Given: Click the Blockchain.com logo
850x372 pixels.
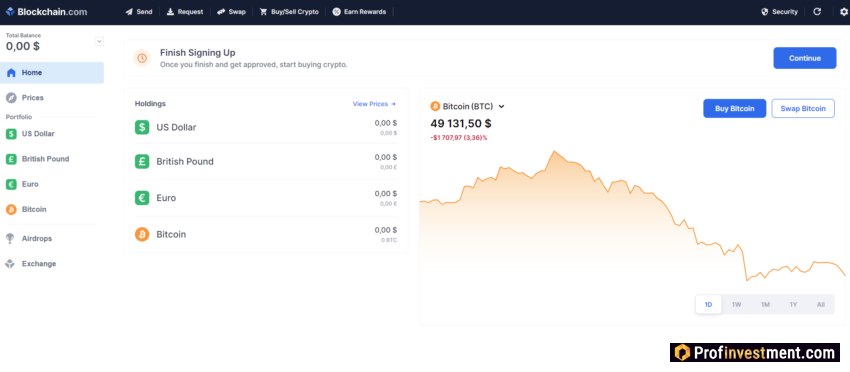Looking at the screenshot, I should pyautogui.click(x=46, y=11).
